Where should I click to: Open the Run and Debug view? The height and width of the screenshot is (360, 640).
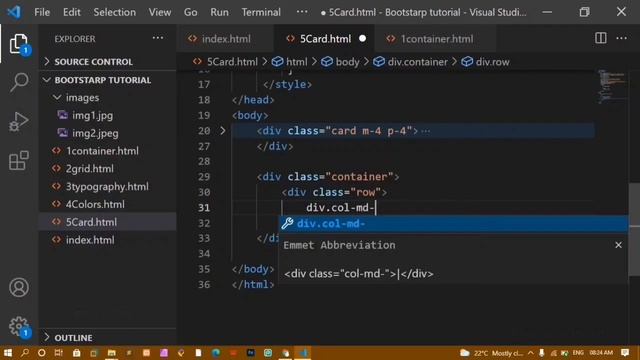19,122
